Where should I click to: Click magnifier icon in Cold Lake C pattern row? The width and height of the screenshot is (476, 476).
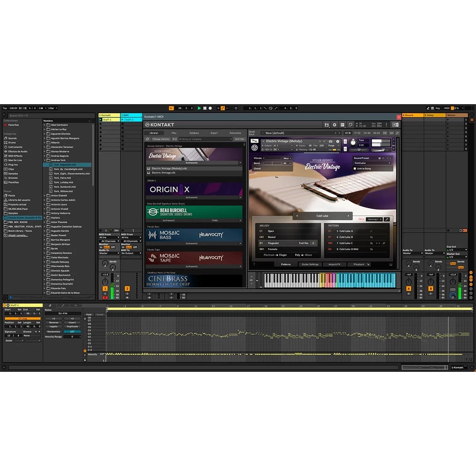(383, 243)
